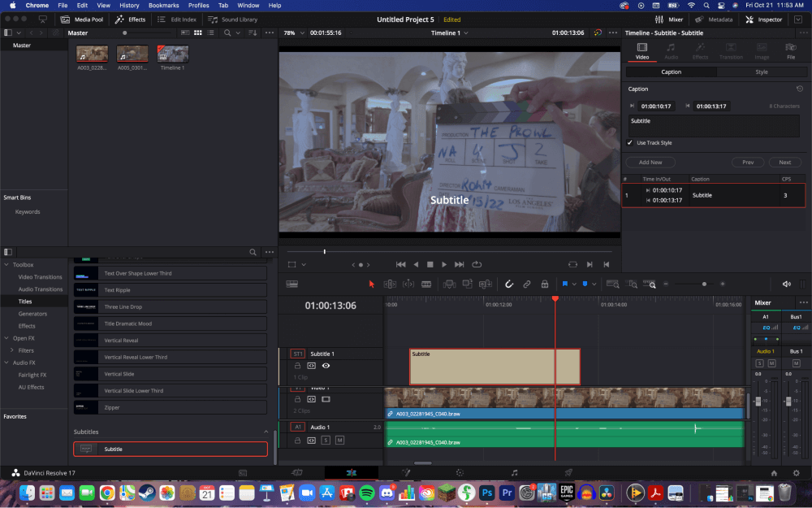Add a blue flag to clip

(565, 284)
